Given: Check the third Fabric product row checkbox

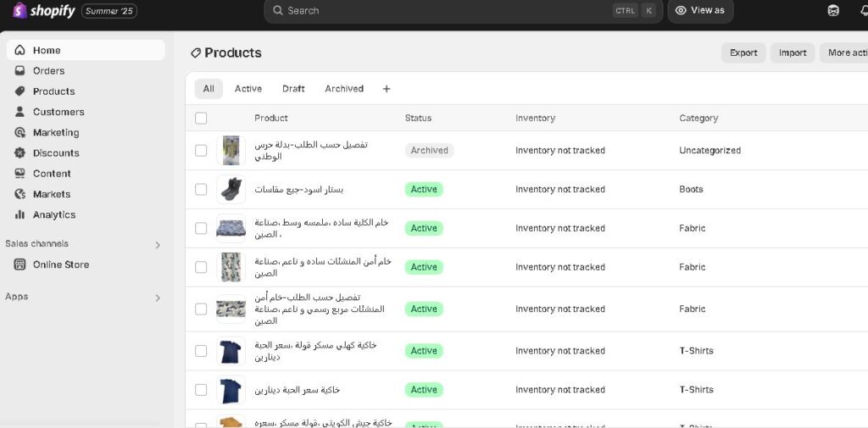Looking at the screenshot, I should point(201,309).
